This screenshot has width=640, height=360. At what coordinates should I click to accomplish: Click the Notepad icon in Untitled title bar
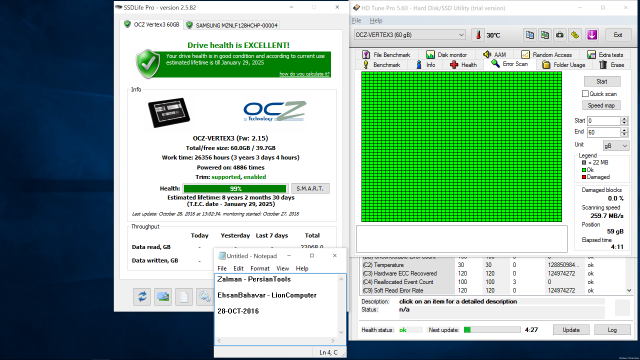pos(222,256)
